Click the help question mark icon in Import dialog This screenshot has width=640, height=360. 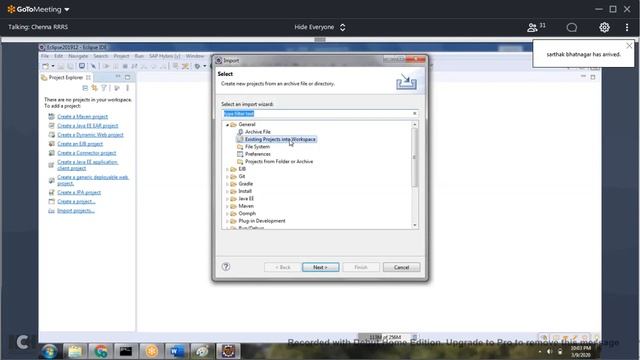[226, 267]
